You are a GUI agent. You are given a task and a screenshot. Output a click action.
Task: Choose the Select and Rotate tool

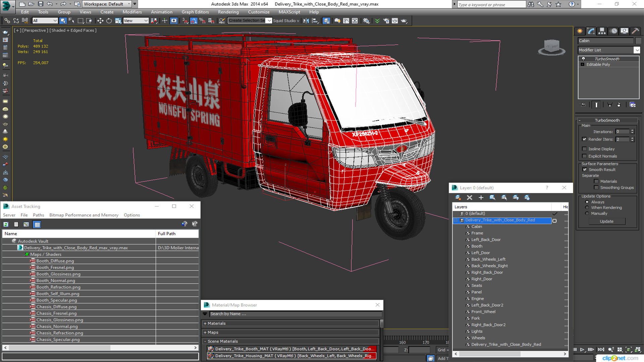[x=109, y=21]
